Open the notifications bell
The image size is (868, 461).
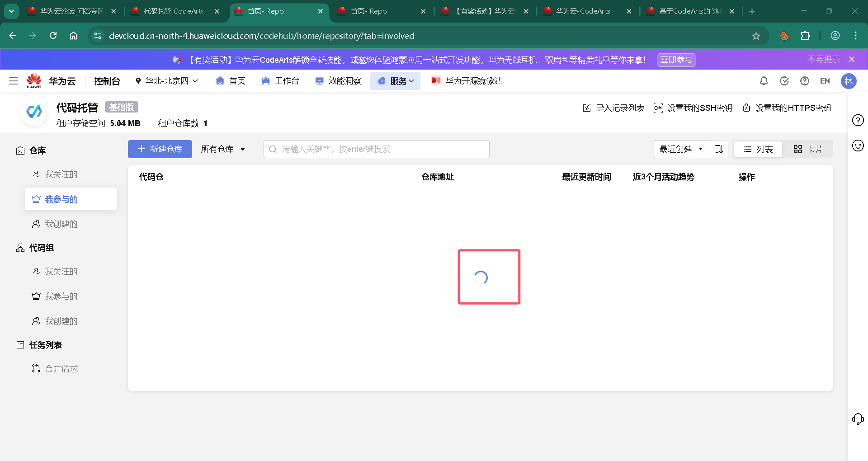764,81
